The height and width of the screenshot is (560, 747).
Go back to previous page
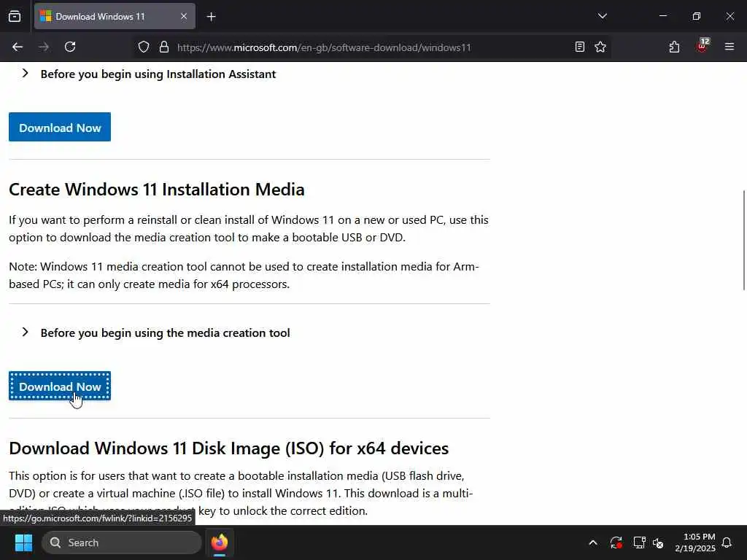[x=18, y=47]
